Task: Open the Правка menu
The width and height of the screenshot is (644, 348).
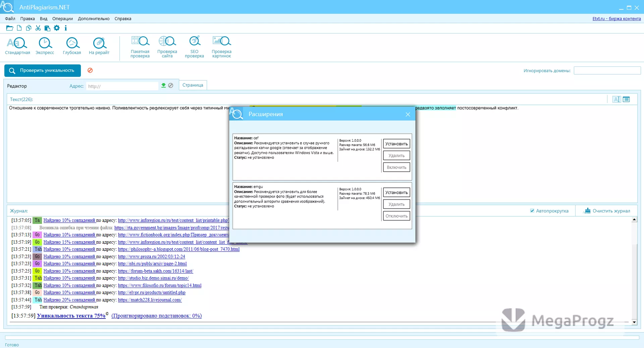Action: (x=28, y=19)
